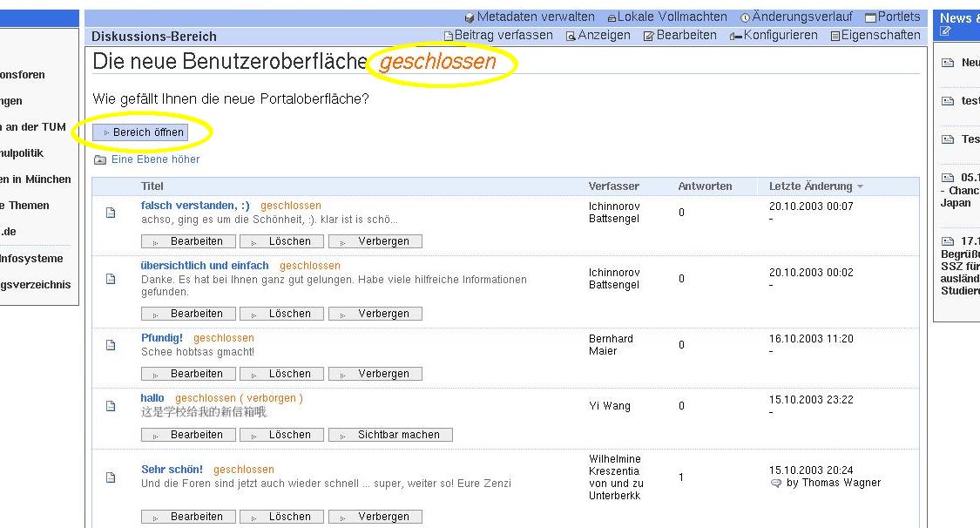The width and height of the screenshot is (980, 528).
Task: Hide the 'Pfundig!' post with Verbergen
Action: (375, 374)
